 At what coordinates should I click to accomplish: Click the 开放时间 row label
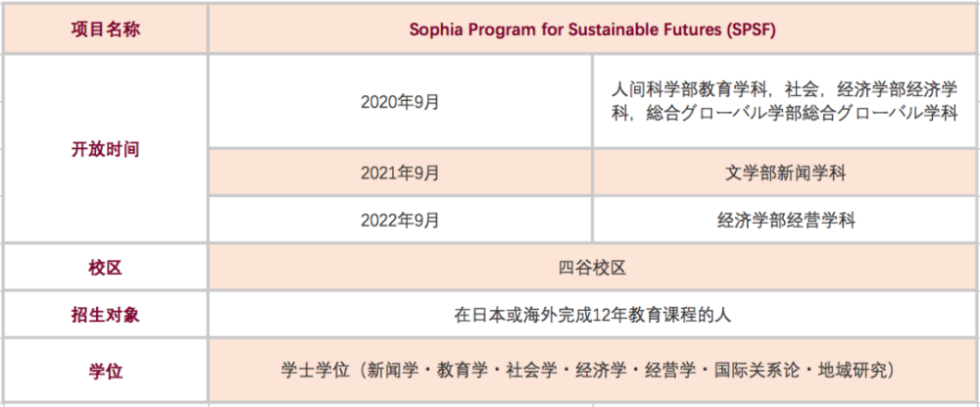pos(105,150)
